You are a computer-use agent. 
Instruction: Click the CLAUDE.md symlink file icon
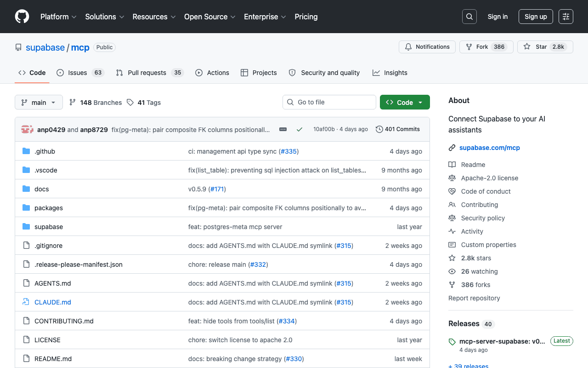[26, 302]
